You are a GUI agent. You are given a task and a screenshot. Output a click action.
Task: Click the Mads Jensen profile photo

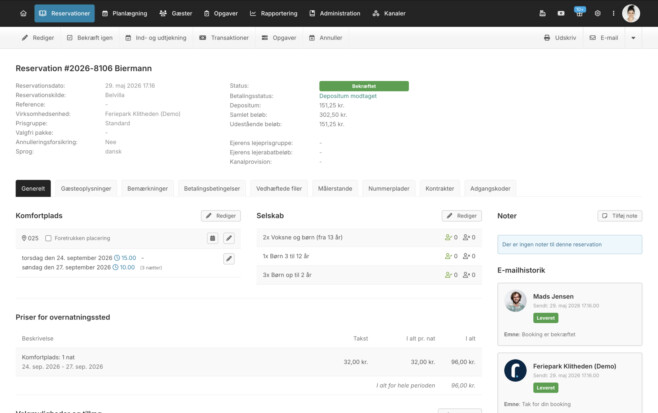coord(515,301)
